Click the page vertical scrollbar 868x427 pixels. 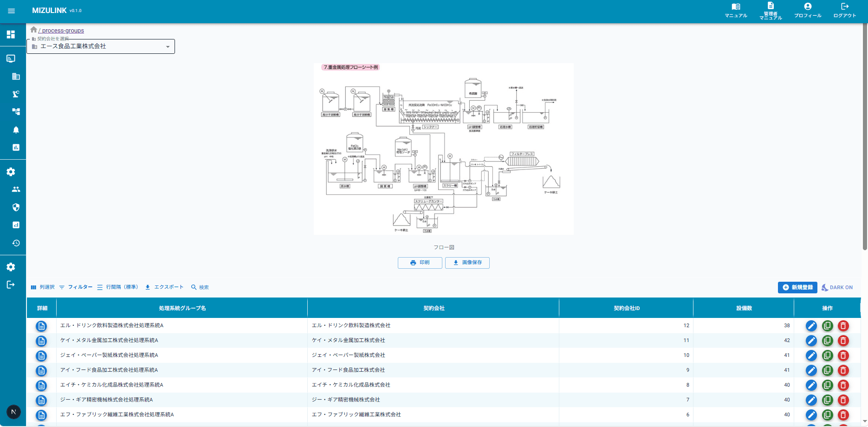(865, 139)
